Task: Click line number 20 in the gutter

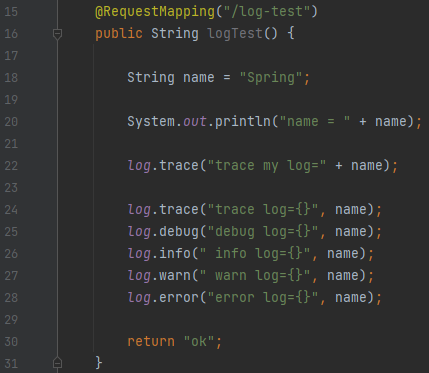Action: [11, 122]
